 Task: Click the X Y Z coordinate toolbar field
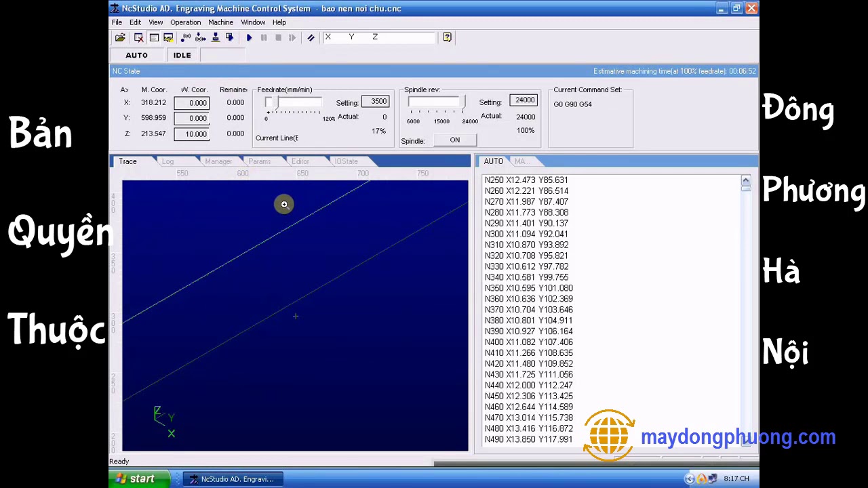pos(378,37)
